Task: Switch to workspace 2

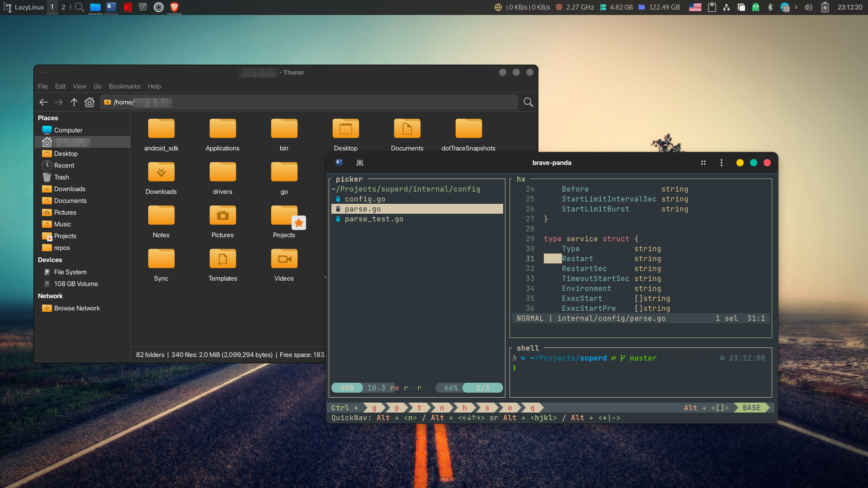Action: click(x=63, y=7)
